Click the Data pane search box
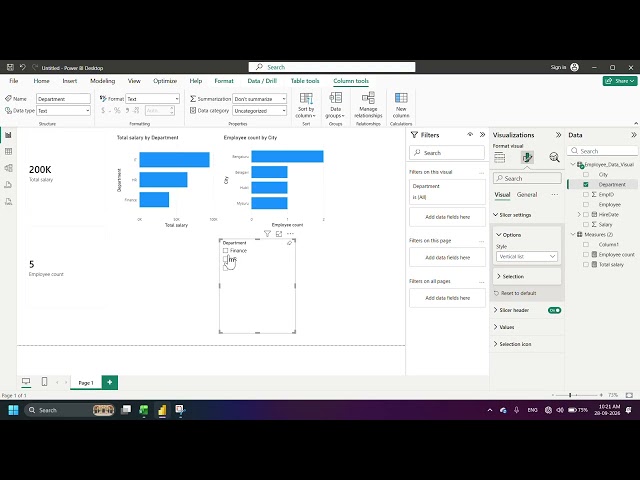Image resolution: width=640 pixels, height=480 pixels. click(602, 151)
